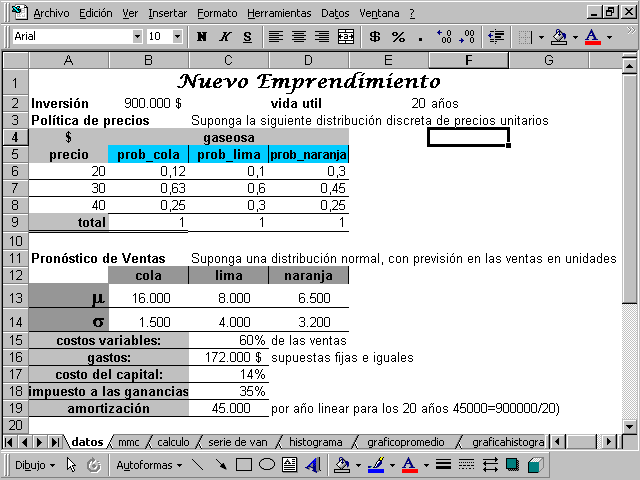Screen dimensions: 640x480
Task: Open the Datos menu
Action: pyautogui.click(x=335, y=13)
